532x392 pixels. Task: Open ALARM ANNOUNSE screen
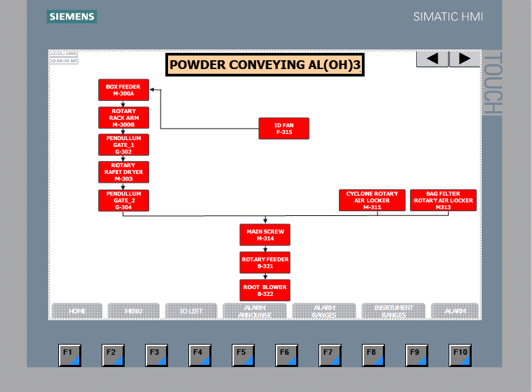(254, 311)
